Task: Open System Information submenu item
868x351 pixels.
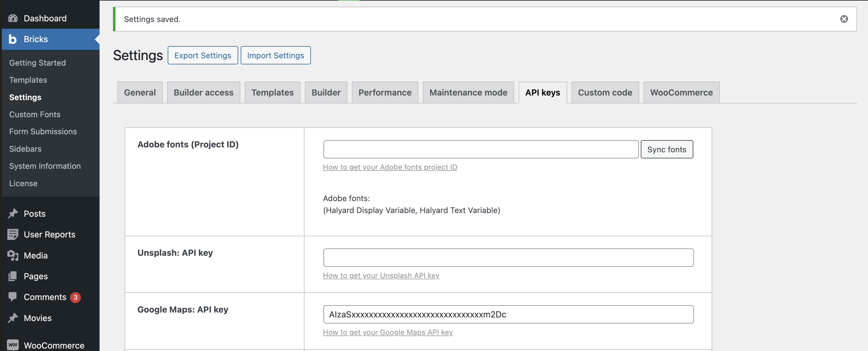Action: 45,166
